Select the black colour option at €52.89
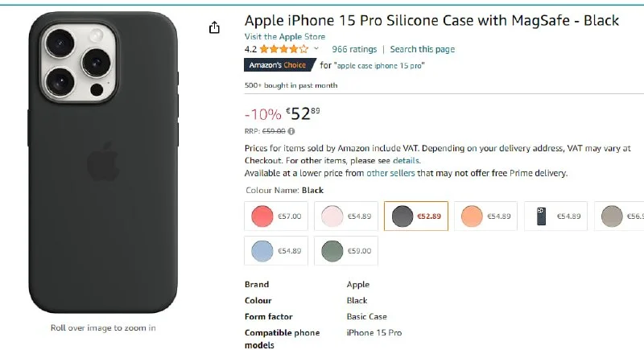This screenshot has height=350, width=644. point(415,216)
